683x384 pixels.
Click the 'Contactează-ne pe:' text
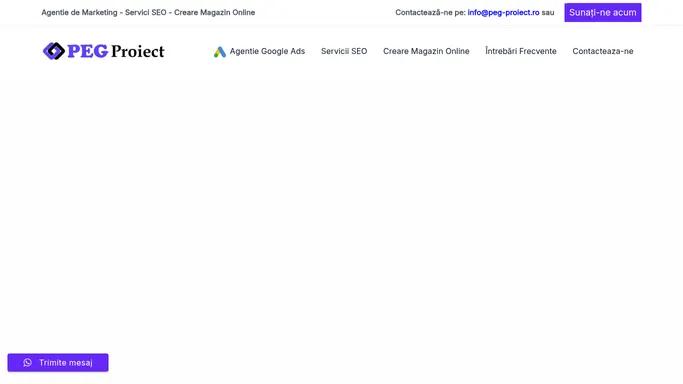coord(430,13)
